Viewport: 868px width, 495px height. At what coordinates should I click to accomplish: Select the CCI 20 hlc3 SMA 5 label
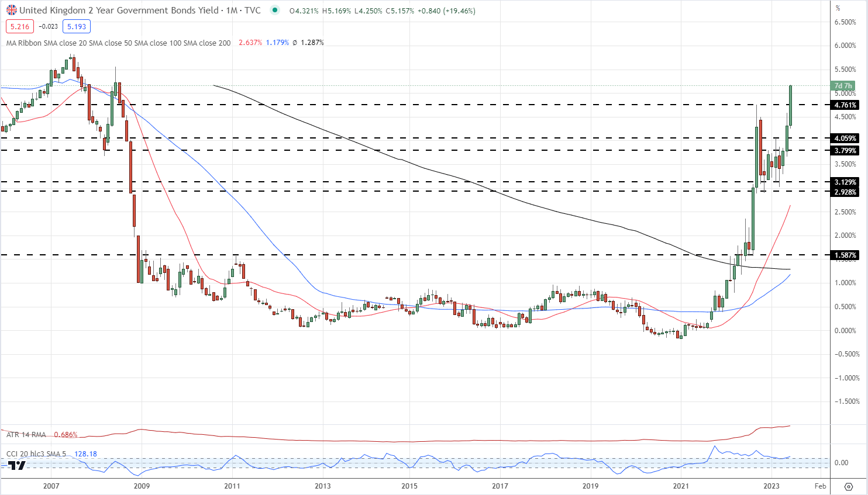pos(36,454)
